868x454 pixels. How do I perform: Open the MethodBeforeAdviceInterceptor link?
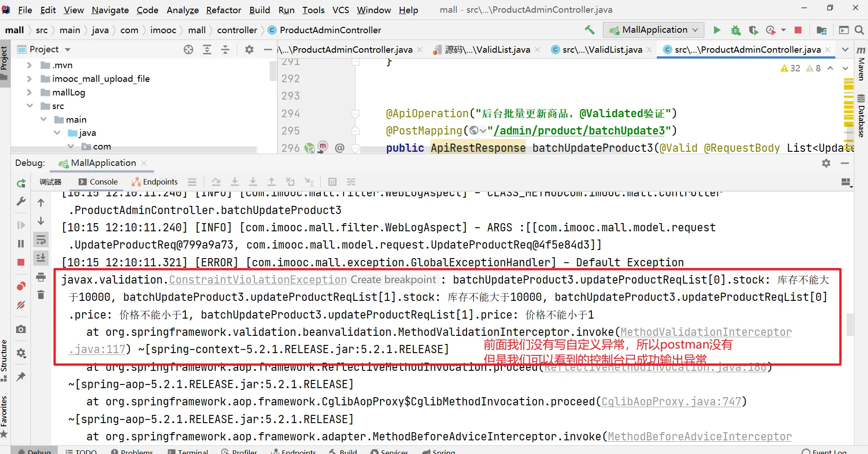(x=699, y=436)
